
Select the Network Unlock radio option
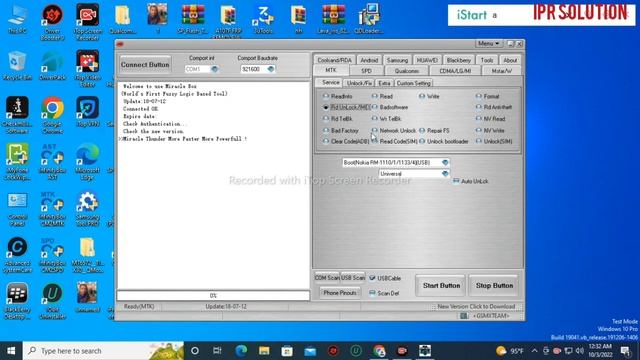pos(375,130)
